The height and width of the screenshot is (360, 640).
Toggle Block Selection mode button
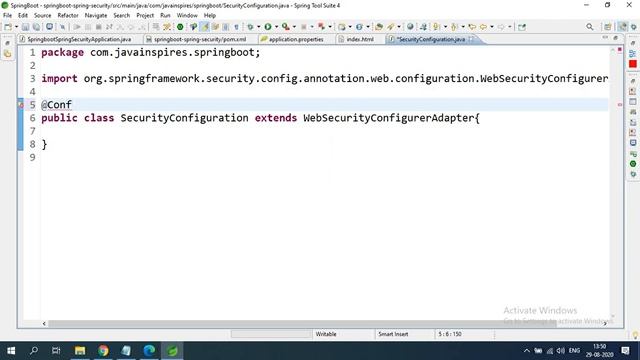(x=225, y=27)
